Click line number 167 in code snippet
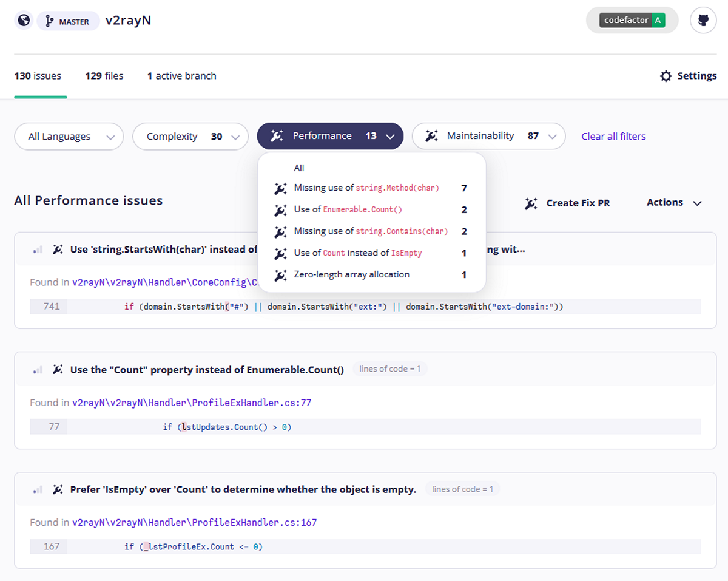 pos(52,546)
